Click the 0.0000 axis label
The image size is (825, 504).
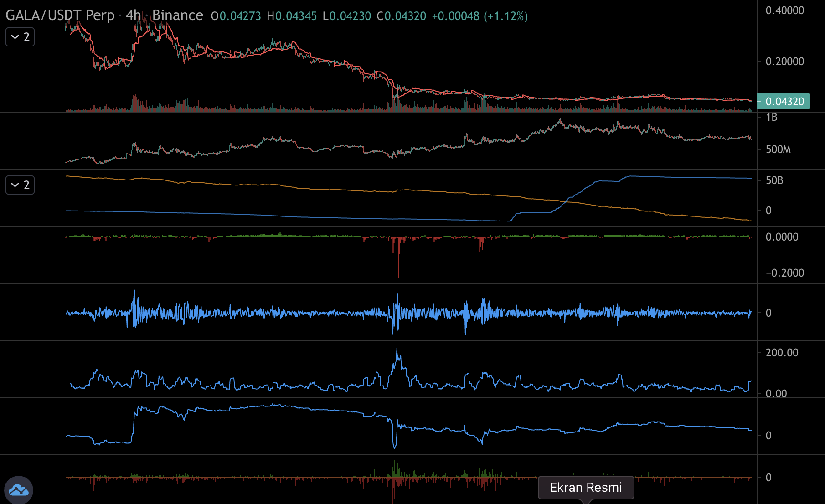(782, 237)
